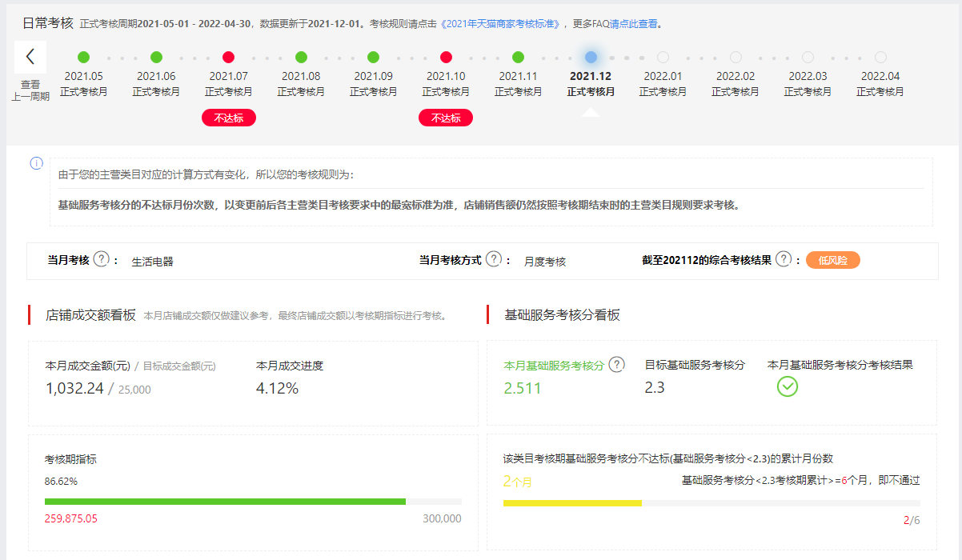Click the 1,032.24 transaction amount
962x560 pixels.
click(x=74, y=389)
